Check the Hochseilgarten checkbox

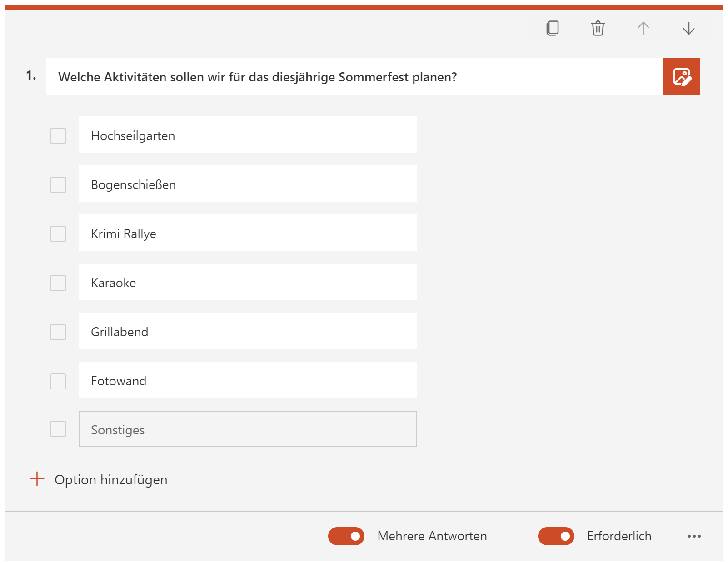point(58,135)
